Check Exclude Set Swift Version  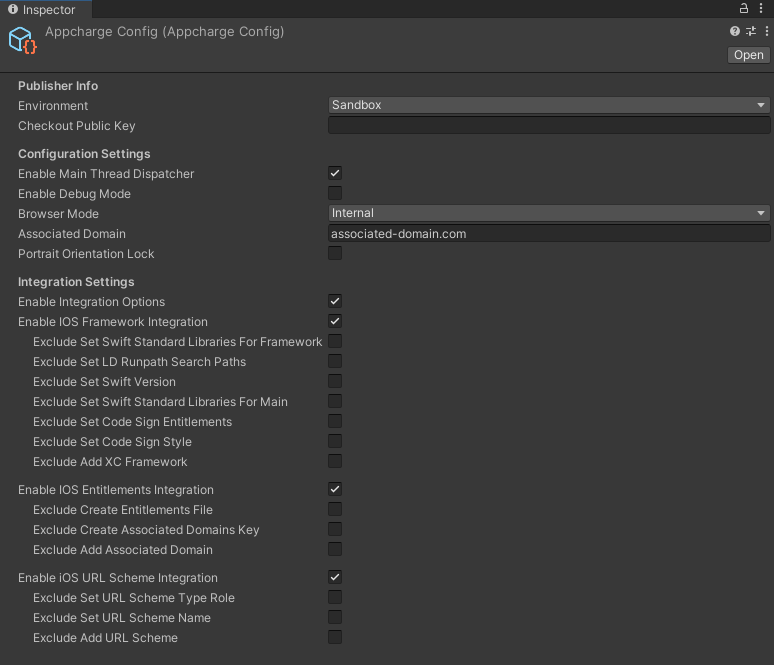pyautogui.click(x=335, y=381)
